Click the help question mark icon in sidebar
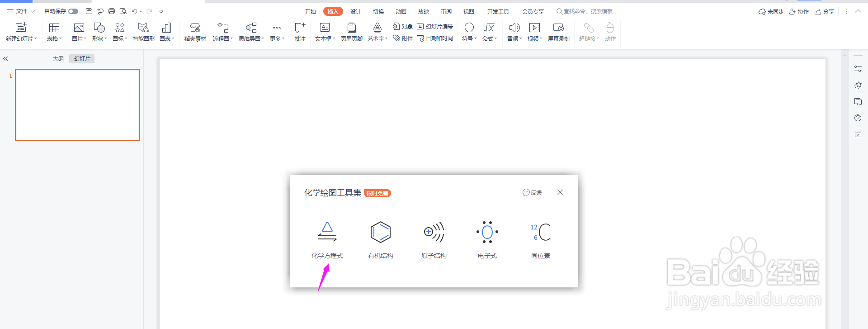868x329 pixels. [858, 118]
